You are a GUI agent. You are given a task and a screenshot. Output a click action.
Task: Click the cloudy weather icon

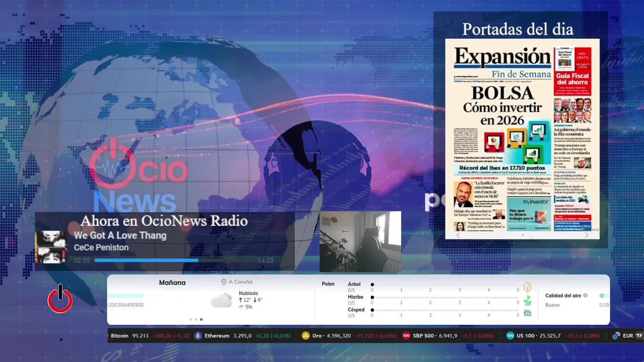(221, 301)
